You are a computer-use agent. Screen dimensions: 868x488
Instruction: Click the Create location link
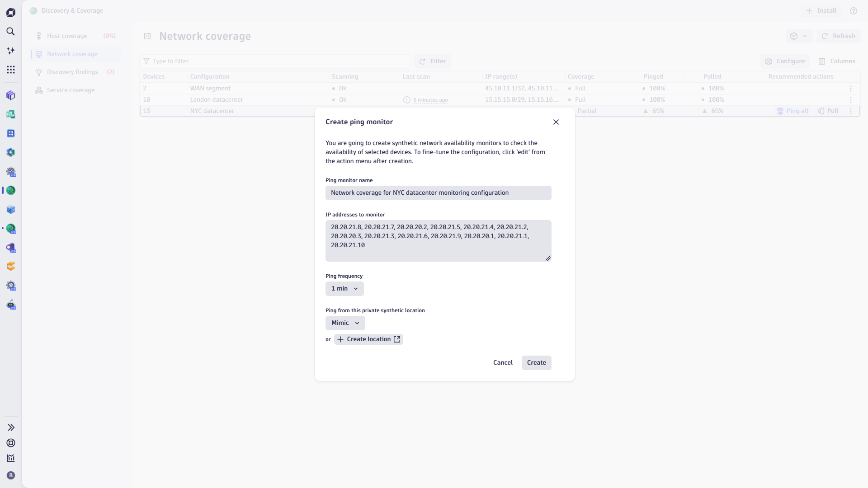pos(368,339)
